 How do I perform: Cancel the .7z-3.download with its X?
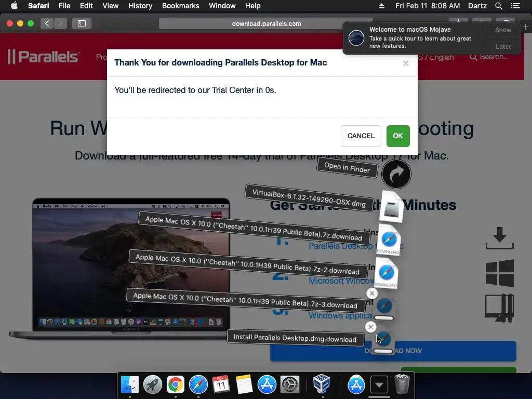(x=371, y=294)
